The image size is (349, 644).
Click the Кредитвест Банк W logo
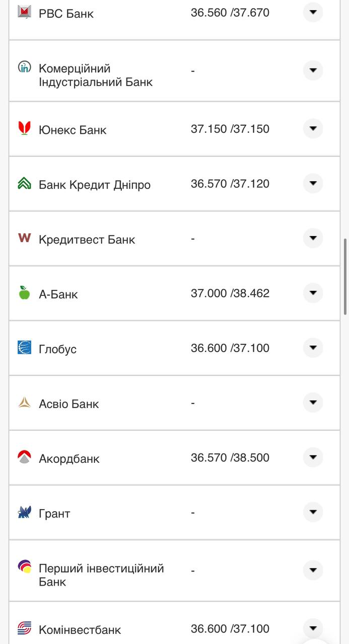(x=24, y=238)
